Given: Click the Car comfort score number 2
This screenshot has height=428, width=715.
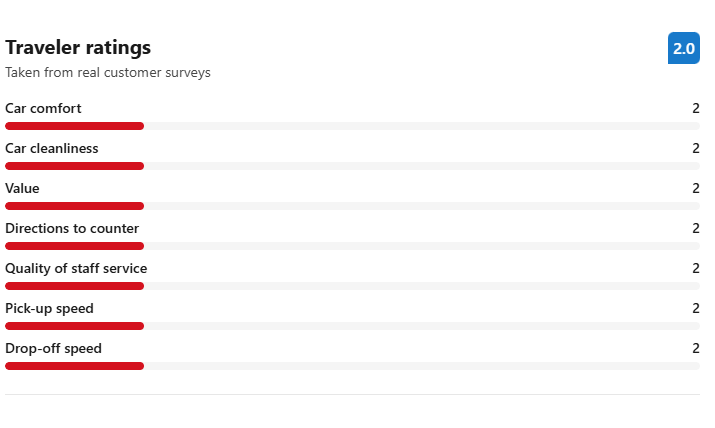Looking at the screenshot, I should tap(695, 108).
